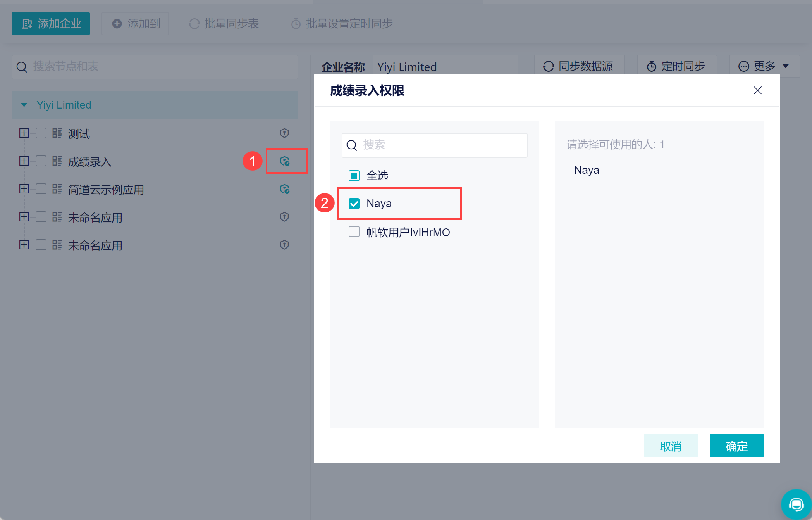Open customer service chat bubble icon
The image size is (812, 520).
pyautogui.click(x=796, y=504)
